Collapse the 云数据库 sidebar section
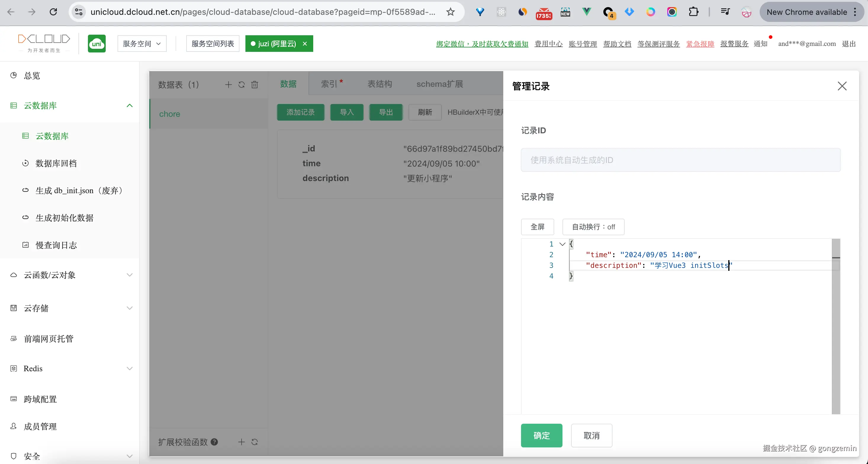This screenshot has height=464, width=868. [129, 105]
